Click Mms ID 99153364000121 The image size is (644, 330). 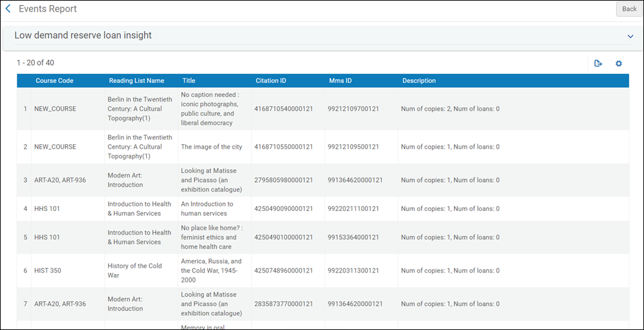353,237
